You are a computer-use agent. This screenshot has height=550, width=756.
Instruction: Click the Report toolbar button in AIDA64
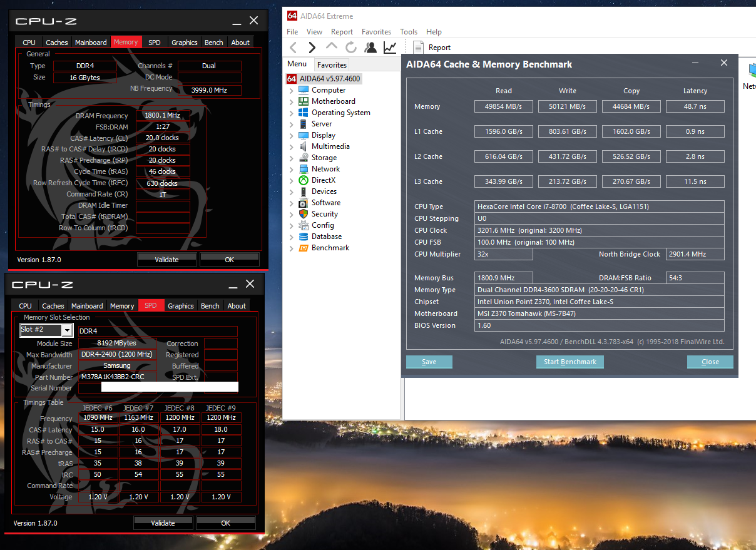click(432, 48)
